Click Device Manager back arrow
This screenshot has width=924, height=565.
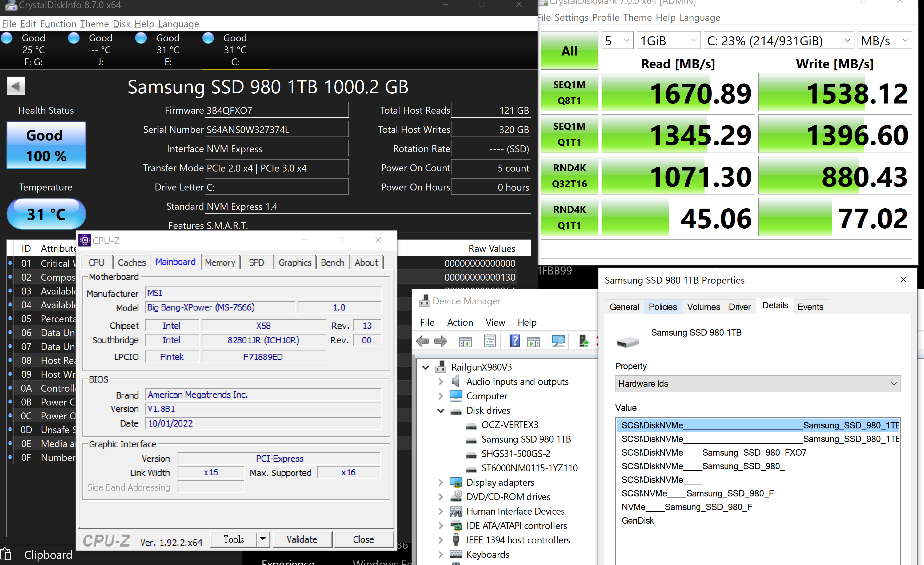pos(423,341)
